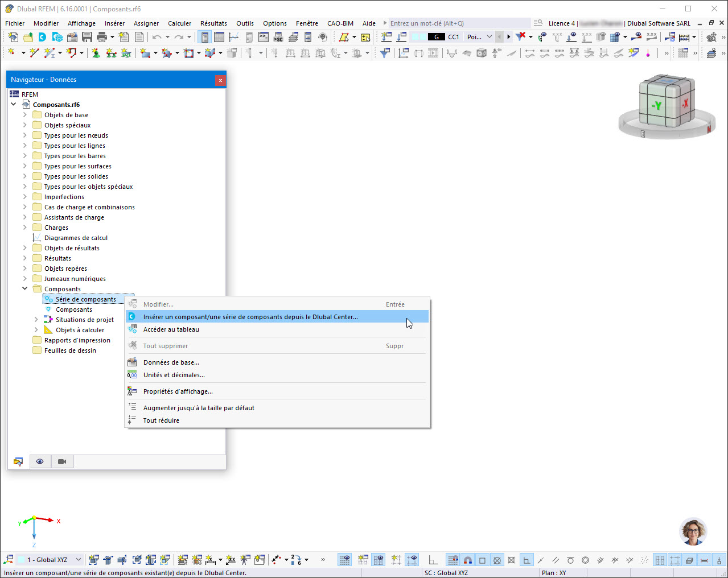Image resolution: width=728 pixels, height=578 pixels.
Task: Expand the Charges folder
Action: pos(25,228)
